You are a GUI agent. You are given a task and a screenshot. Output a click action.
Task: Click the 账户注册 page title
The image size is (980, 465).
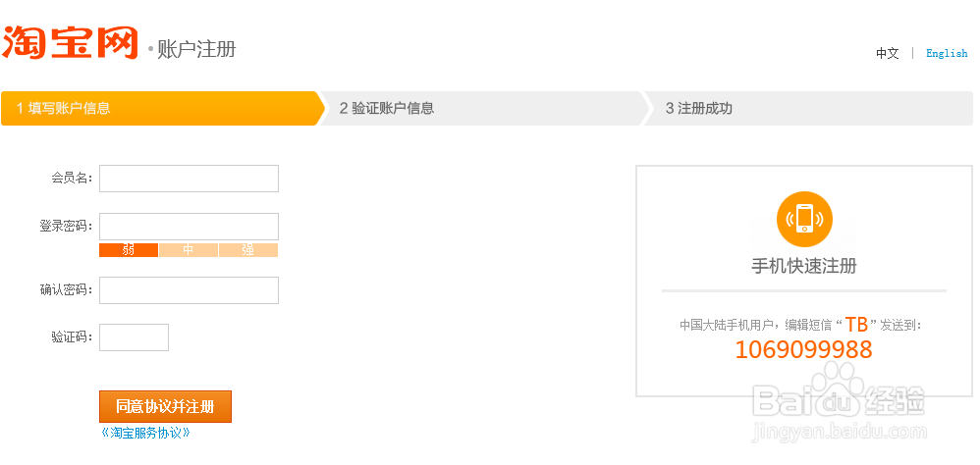pyautogui.click(x=196, y=49)
